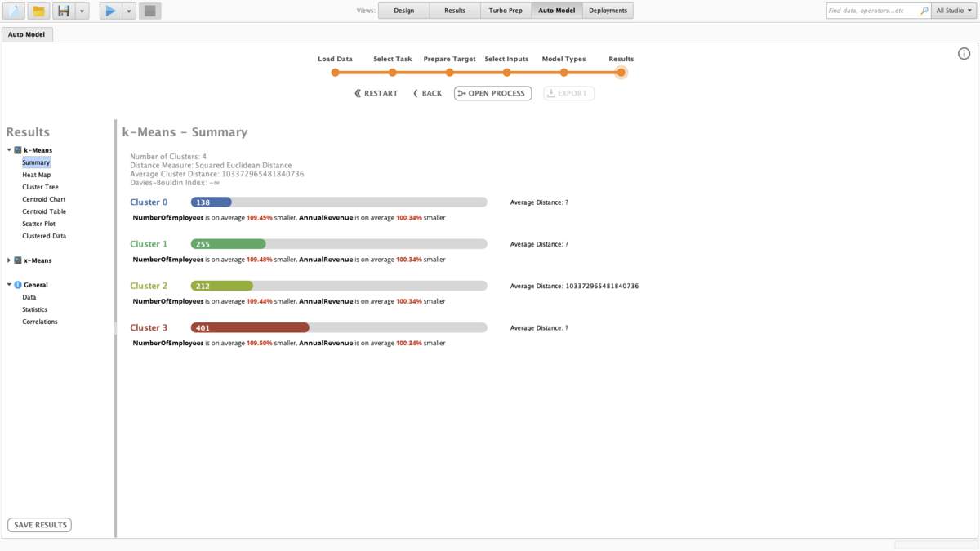Click the Results step circle marker
980x551 pixels.
point(621,73)
